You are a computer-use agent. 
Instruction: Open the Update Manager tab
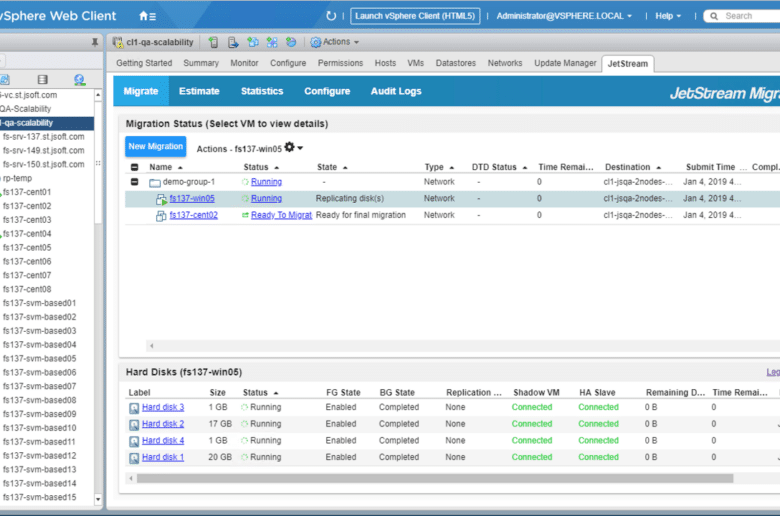565,63
